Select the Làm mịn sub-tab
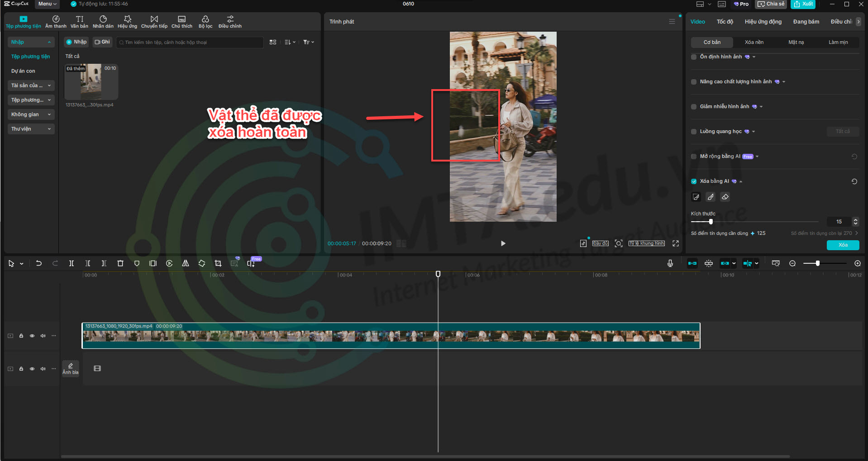The width and height of the screenshot is (868, 461). tap(838, 43)
